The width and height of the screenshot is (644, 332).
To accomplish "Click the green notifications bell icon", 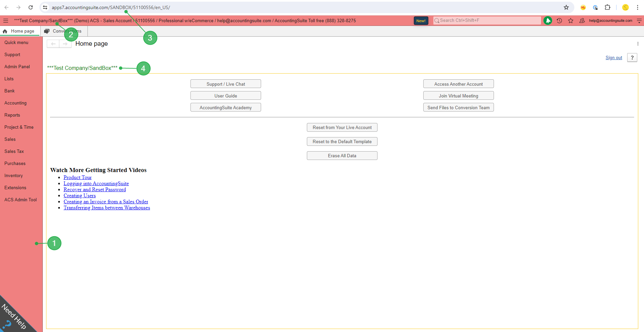I will (x=548, y=20).
